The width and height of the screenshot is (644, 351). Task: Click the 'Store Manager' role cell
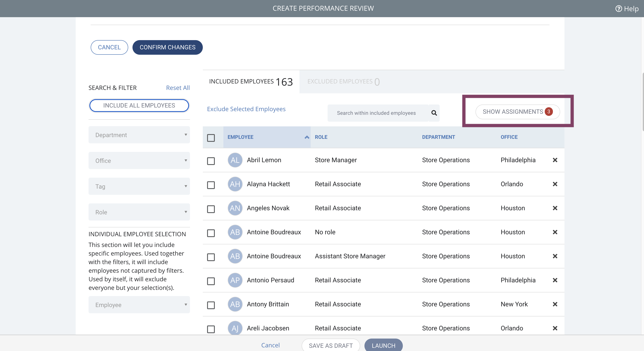(x=336, y=160)
